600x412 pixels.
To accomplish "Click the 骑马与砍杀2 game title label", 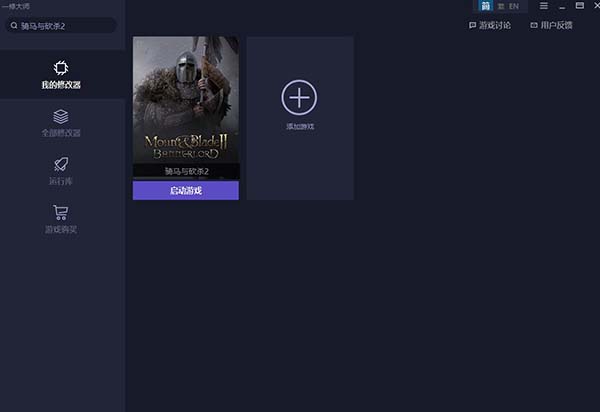I will tap(187, 171).
